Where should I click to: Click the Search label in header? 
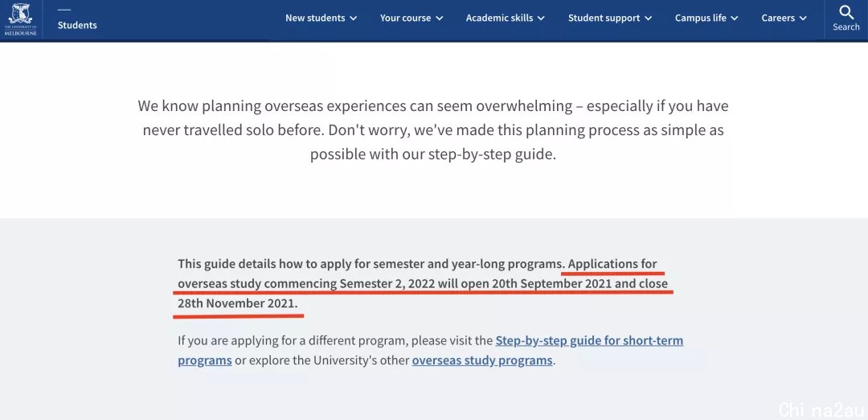click(845, 27)
